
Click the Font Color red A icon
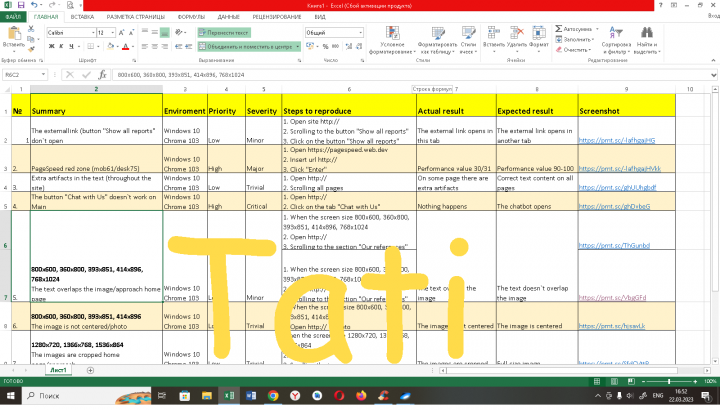[x=125, y=46]
